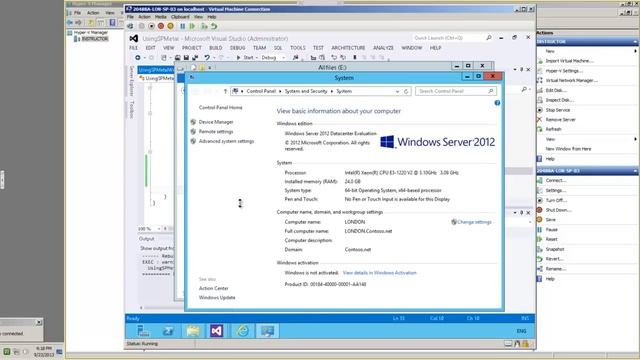Open File Explorer taskbar icon in VM
Screen dimensions: 640x360
[x=193, y=331]
